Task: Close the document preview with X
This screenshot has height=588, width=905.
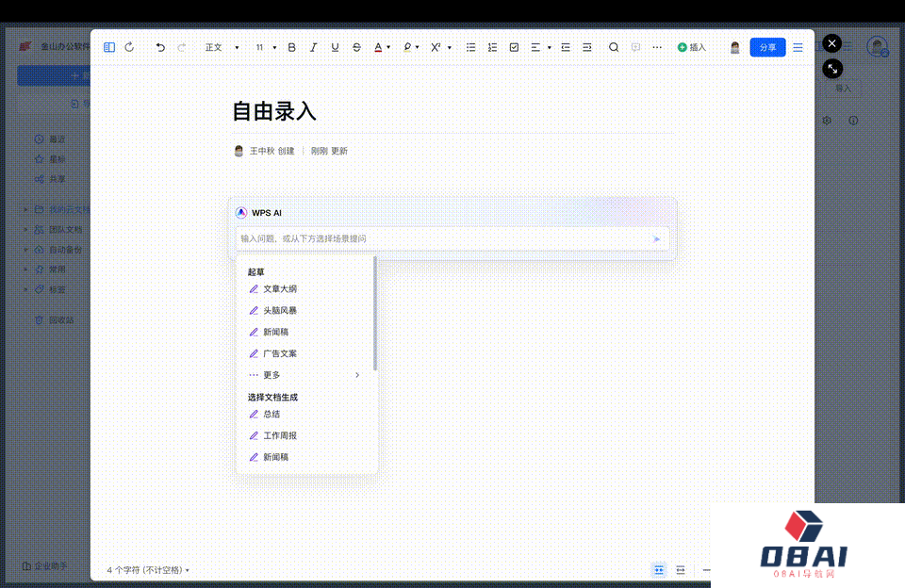Action: 831,43
